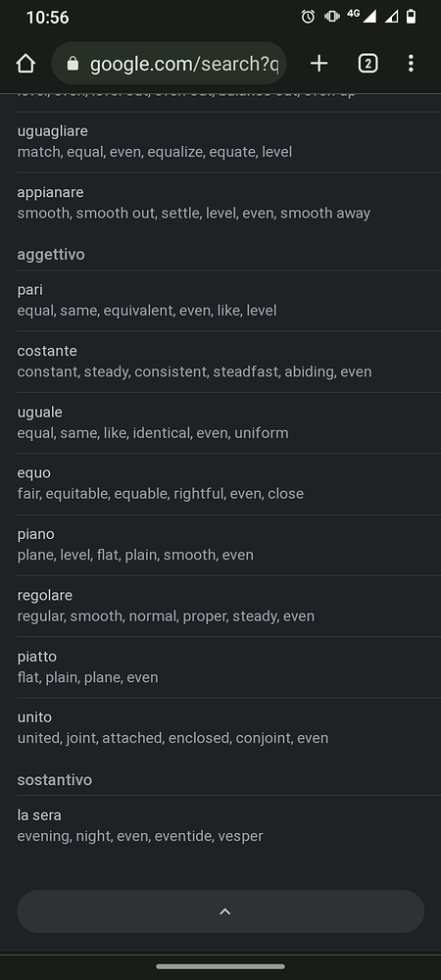441x980 pixels.
Task: Tap the lock icon in address bar
Action: click(73, 63)
